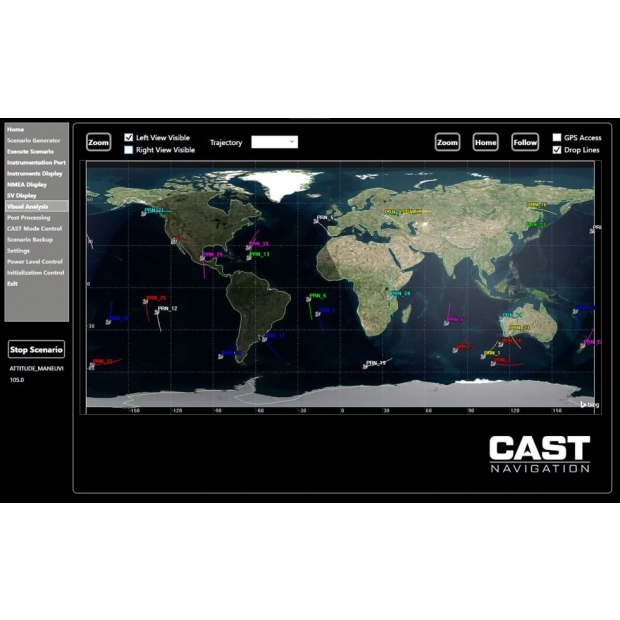Open Post Processing in the sidebar menu
The width and height of the screenshot is (620, 620).
point(28,217)
